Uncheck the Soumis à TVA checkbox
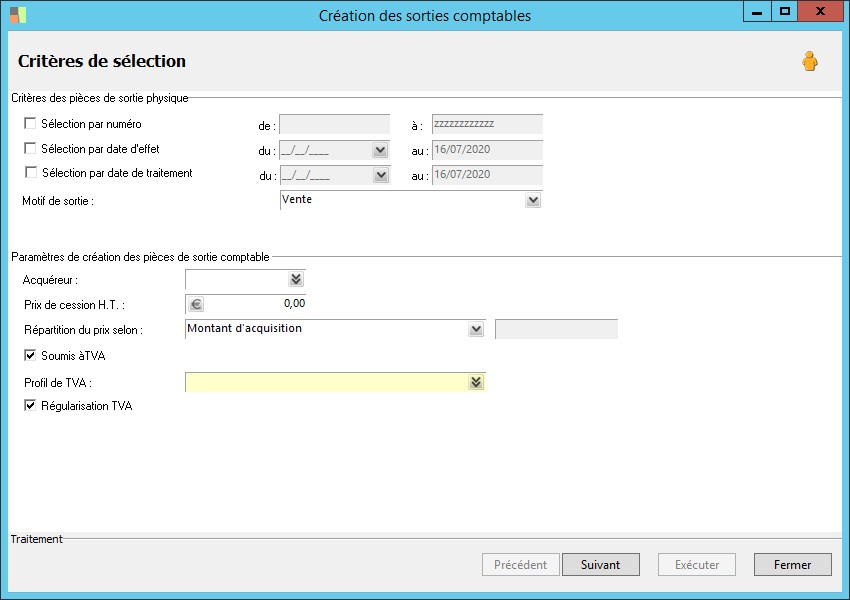The height and width of the screenshot is (600, 850). coord(30,355)
